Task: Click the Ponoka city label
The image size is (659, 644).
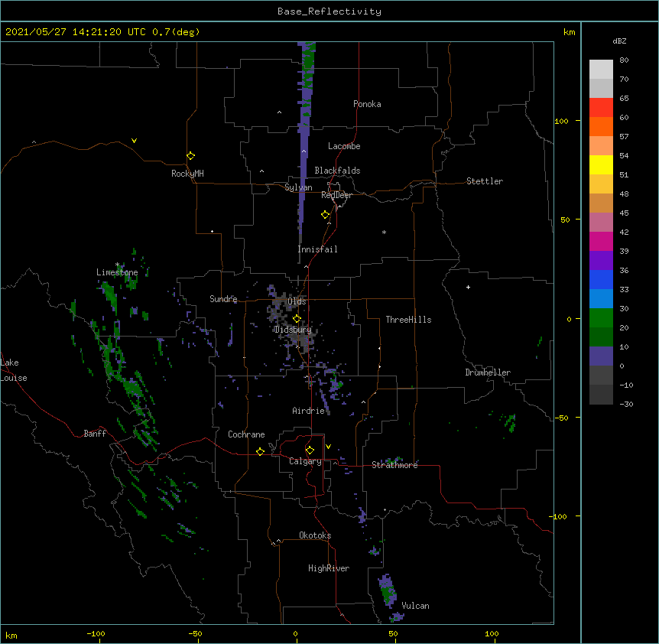Action: coord(367,104)
